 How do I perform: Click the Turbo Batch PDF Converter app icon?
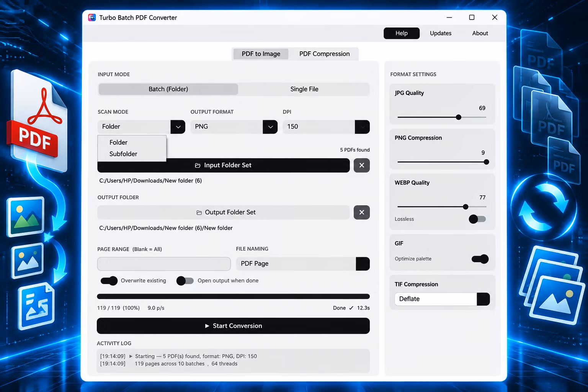click(x=92, y=18)
